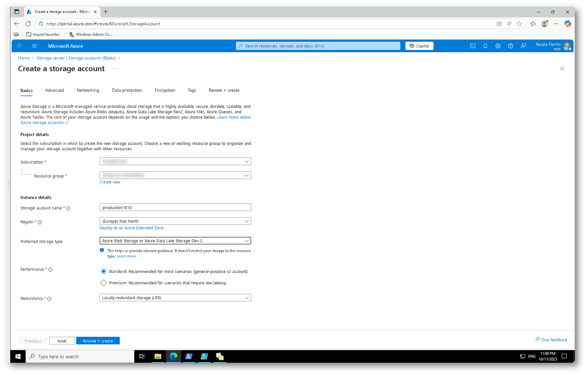The height and width of the screenshot is (376, 588).
Task: Click the Windows taskbar search box
Action: pyautogui.click(x=80, y=356)
